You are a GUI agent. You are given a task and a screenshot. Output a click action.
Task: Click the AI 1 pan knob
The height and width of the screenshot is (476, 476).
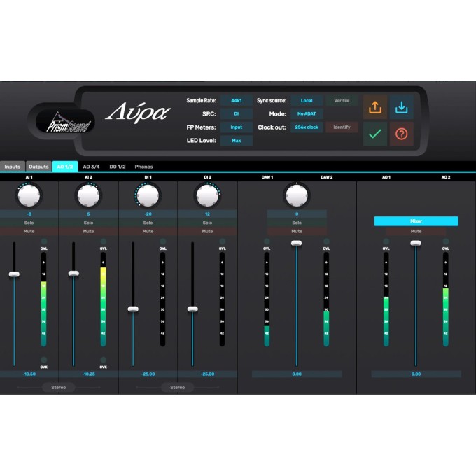point(29,195)
